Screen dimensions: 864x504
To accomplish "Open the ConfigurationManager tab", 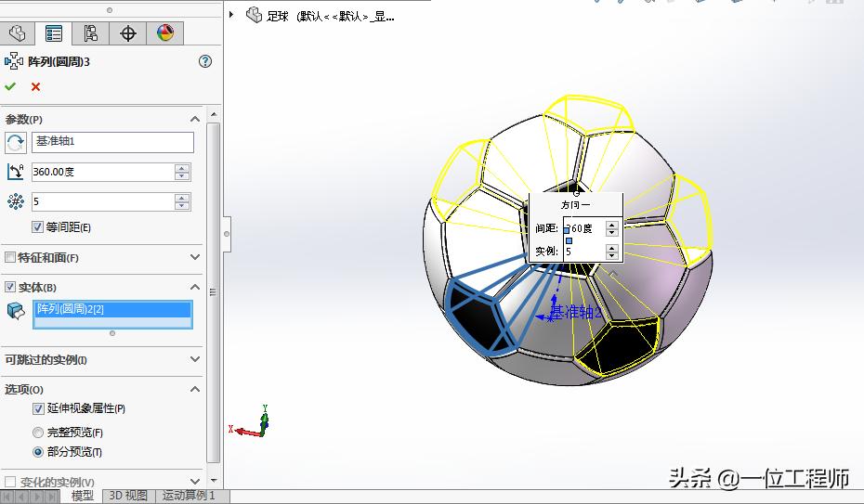I will pyautogui.click(x=90, y=34).
